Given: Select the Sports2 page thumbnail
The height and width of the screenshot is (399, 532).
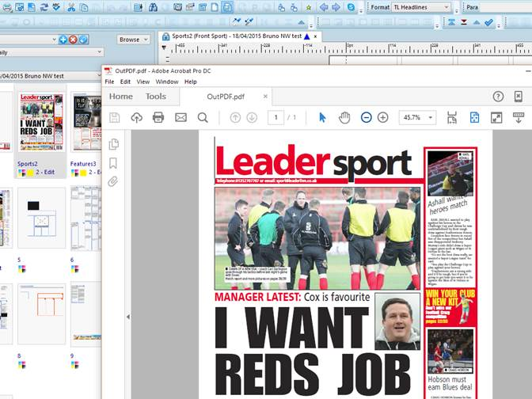Looking at the screenshot, I should [x=41, y=123].
